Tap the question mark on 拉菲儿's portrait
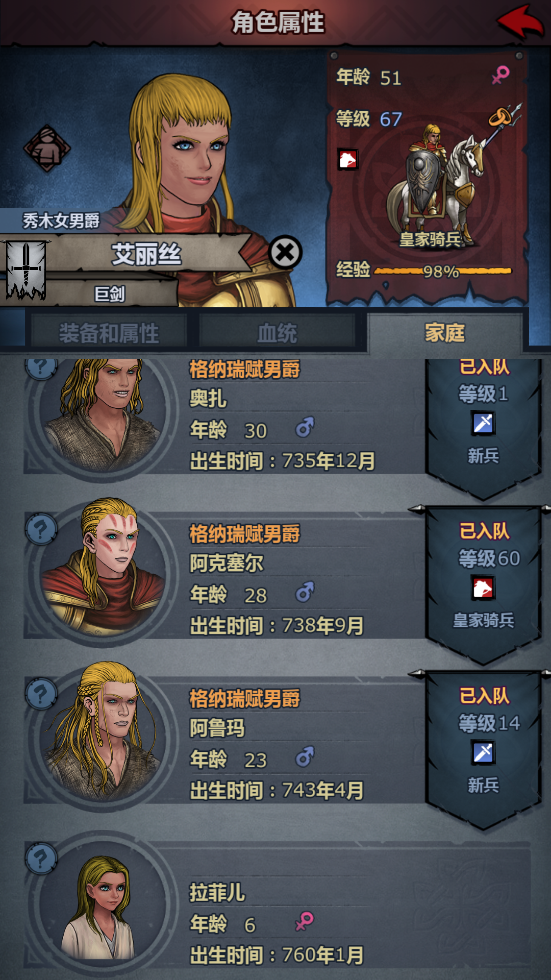 point(41,859)
